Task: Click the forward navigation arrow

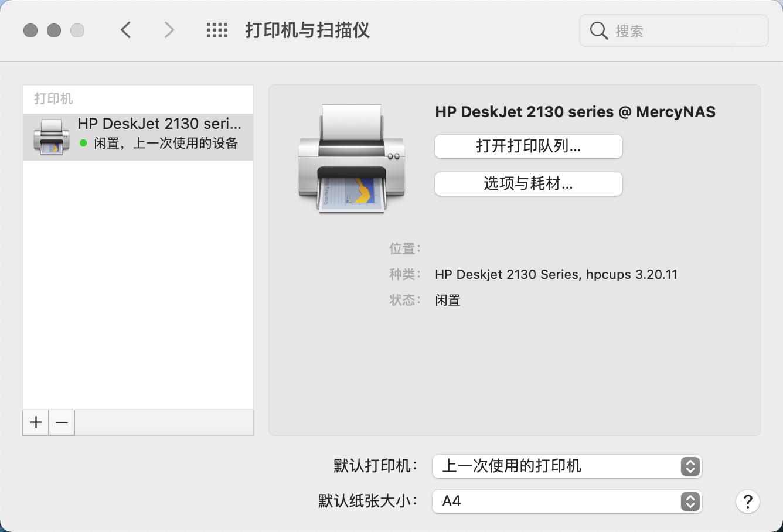Action: 168,30
